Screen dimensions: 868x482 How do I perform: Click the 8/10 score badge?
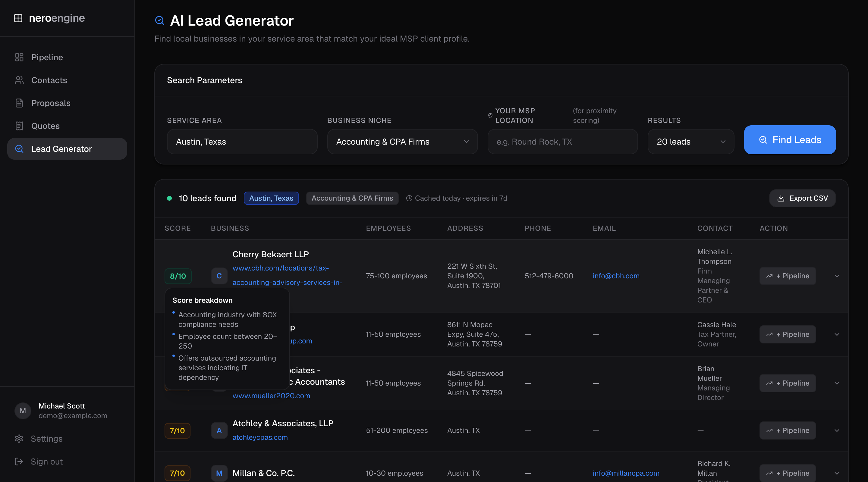178,276
